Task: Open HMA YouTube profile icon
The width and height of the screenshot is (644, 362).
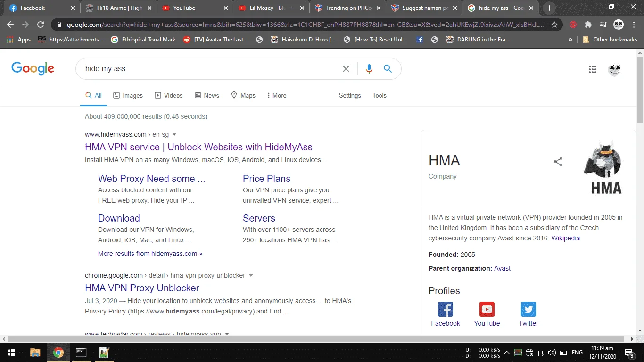Action: pyautogui.click(x=487, y=309)
